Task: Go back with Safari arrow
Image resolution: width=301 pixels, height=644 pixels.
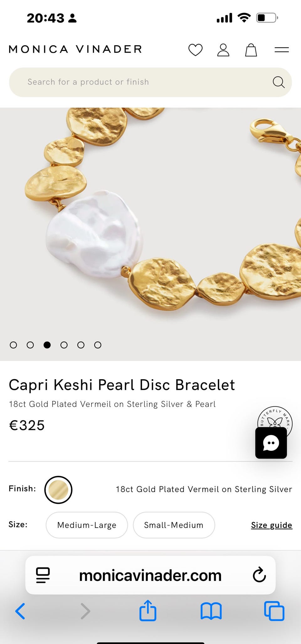Action: click(x=20, y=611)
